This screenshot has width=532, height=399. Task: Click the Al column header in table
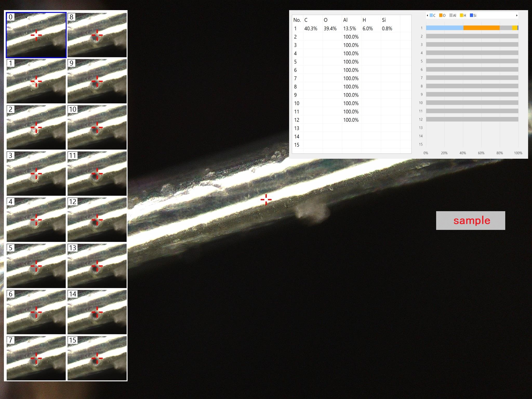(x=345, y=20)
